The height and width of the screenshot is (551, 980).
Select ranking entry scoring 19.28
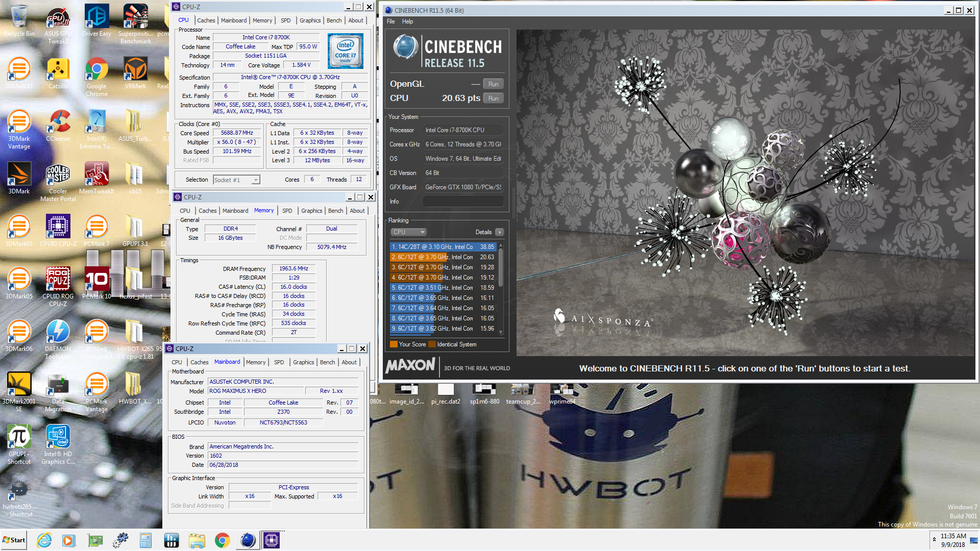[x=443, y=267]
